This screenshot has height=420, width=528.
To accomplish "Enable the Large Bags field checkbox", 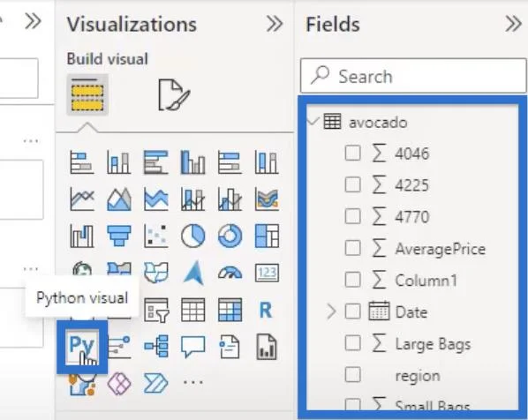I will (352, 343).
